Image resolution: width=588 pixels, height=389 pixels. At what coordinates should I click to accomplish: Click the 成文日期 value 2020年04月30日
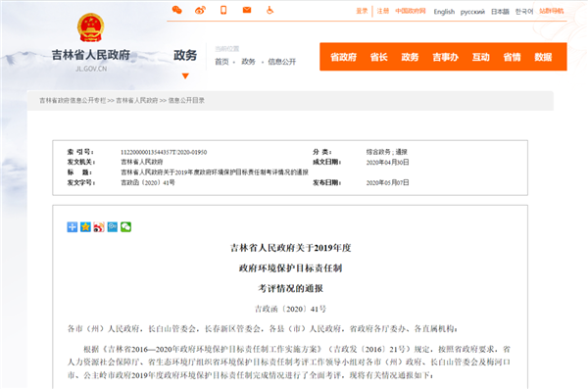coord(388,163)
